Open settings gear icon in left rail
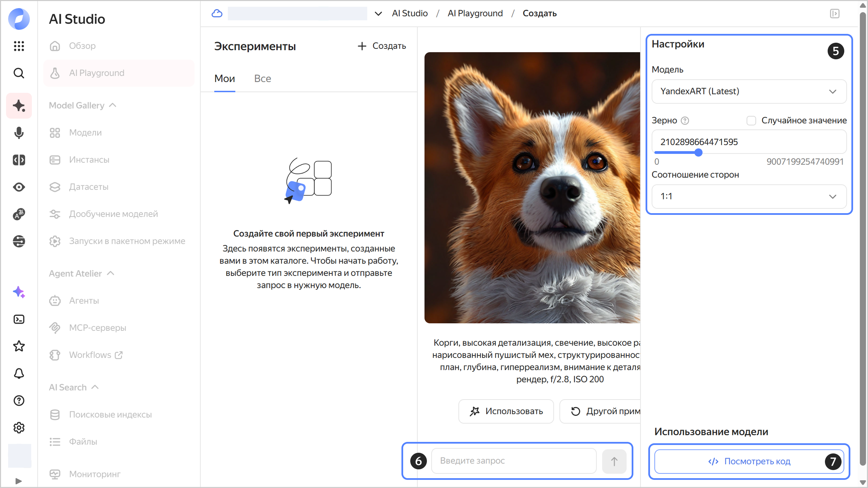 tap(19, 428)
